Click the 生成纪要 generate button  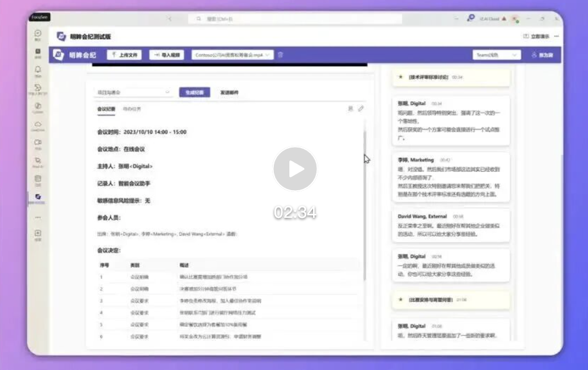(x=195, y=92)
